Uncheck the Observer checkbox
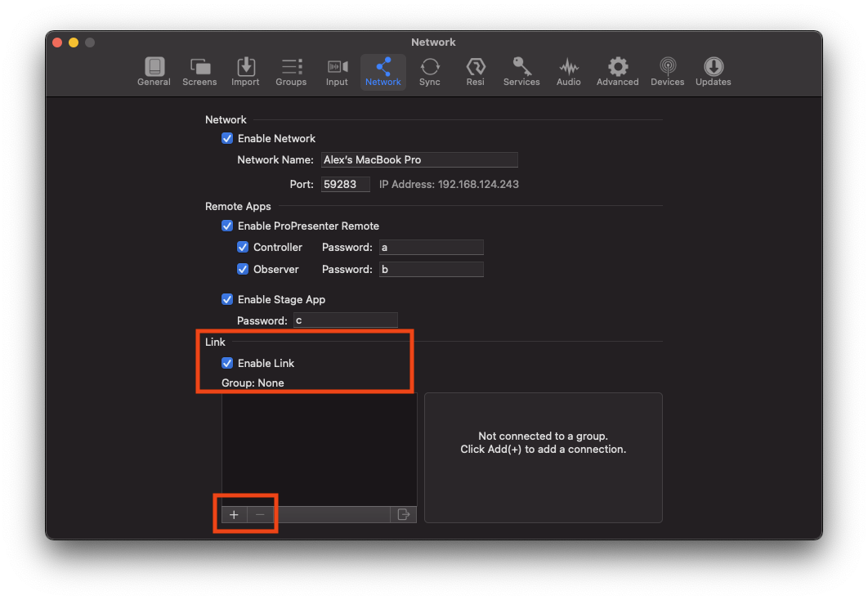Viewport: 868px width, 600px height. coord(243,270)
